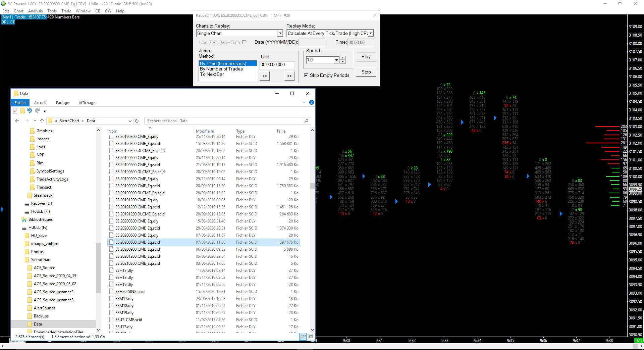
Task: Open Explorer help via the blue question mark
Action: [x=312, y=102]
